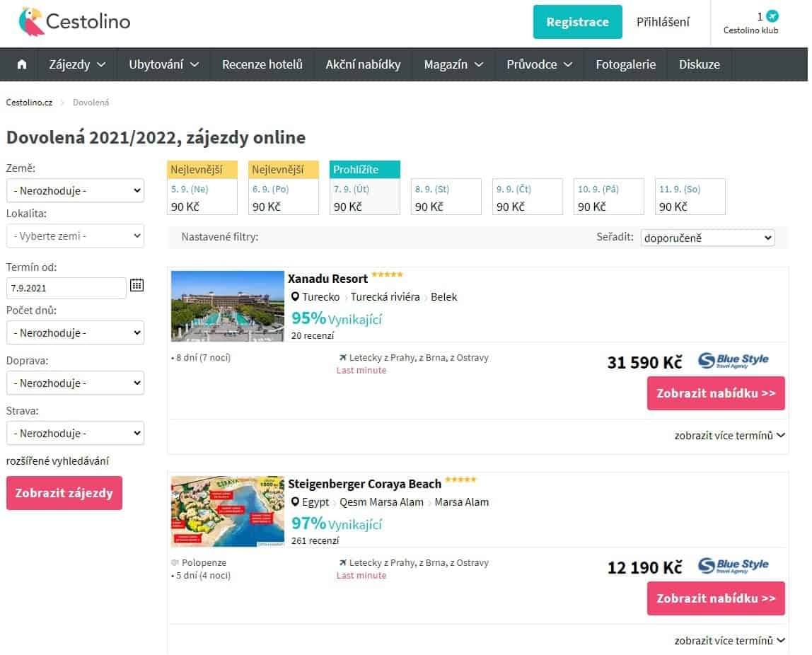Viewport: 812px width, 655px height.
Task: Click the Cestolino.cz breadcrumb link
Action: pyautogui.click(x=29, y=103)
